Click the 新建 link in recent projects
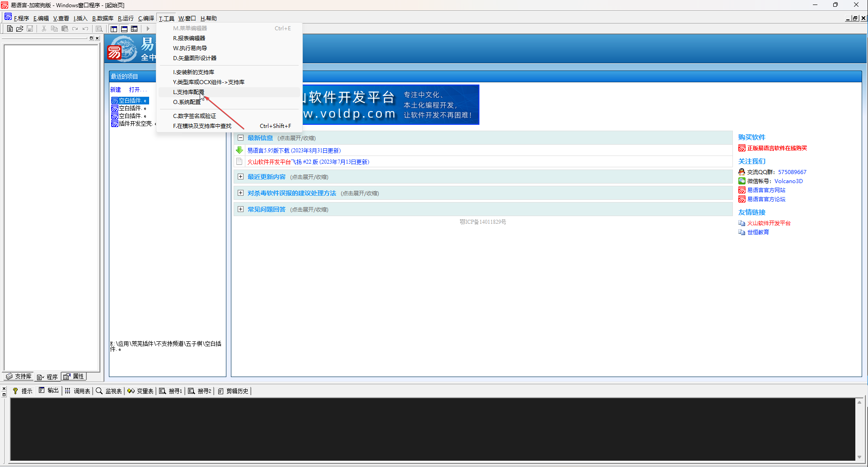Image resolution: width=868 pixels, height=467 pixels. coord(116,90)
